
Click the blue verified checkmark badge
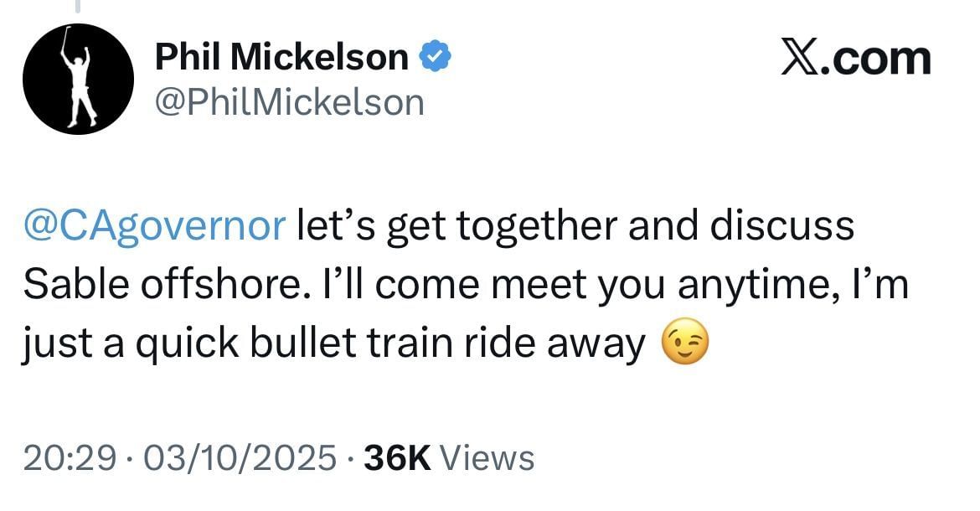click(x=436, y=57)
